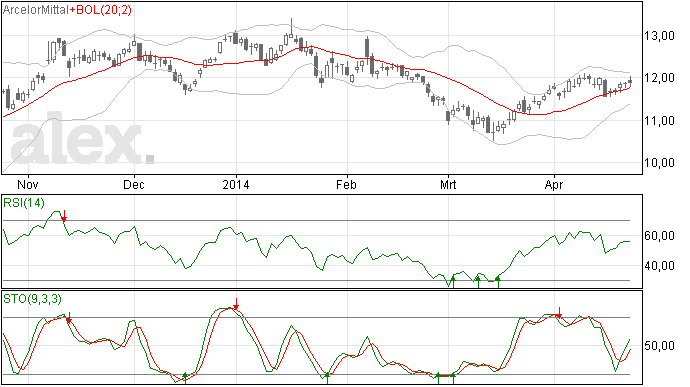The height and width of the screenshot is (387, 690).
Task: Click the 40,00 RSI axis value
Action: 659,266
